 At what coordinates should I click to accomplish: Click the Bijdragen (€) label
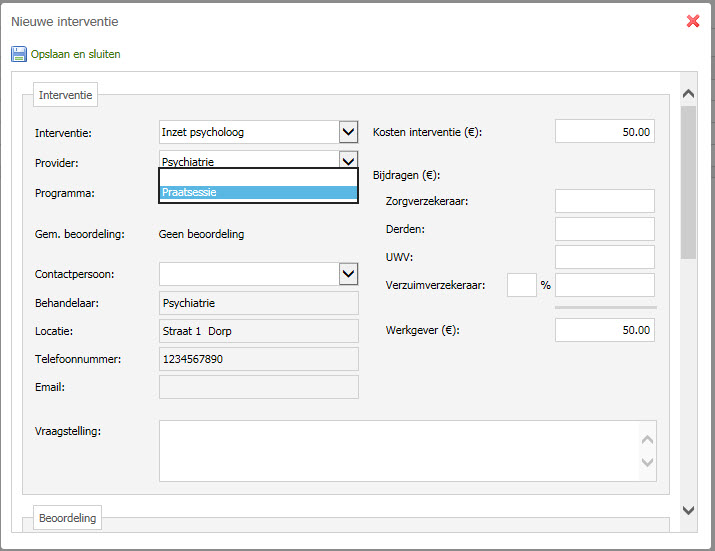coord(406,175)
